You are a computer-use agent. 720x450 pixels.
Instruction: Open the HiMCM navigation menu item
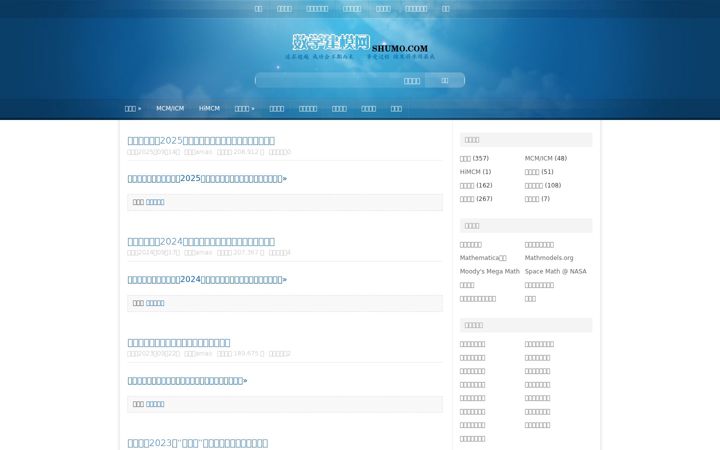209,108
